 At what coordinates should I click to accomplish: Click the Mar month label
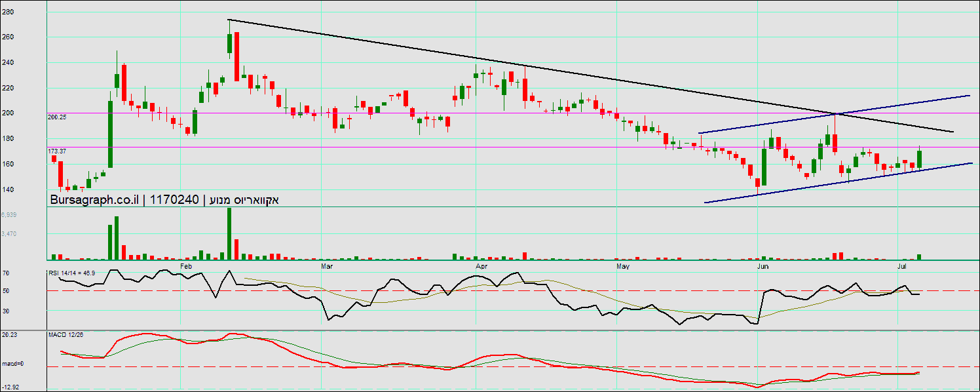tap(328, 267)
